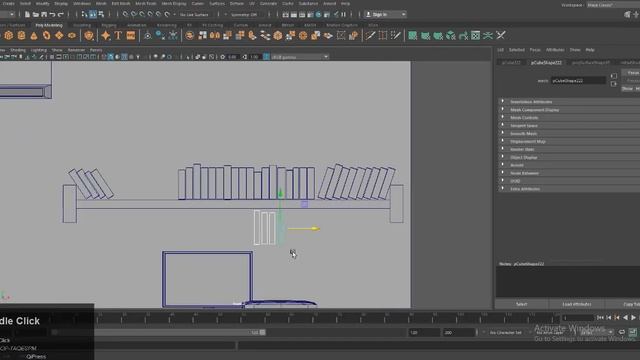Image resolution: width=640 pixels, height=360 pixels.
Task: Click the mesh name field pCubeShape222
Action: point(578,81)
